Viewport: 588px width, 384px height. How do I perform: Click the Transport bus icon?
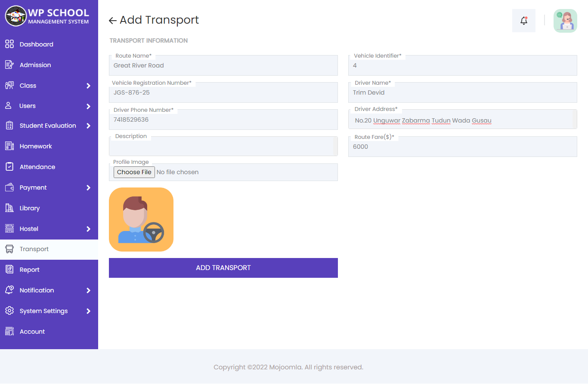(x=9, y=249)
